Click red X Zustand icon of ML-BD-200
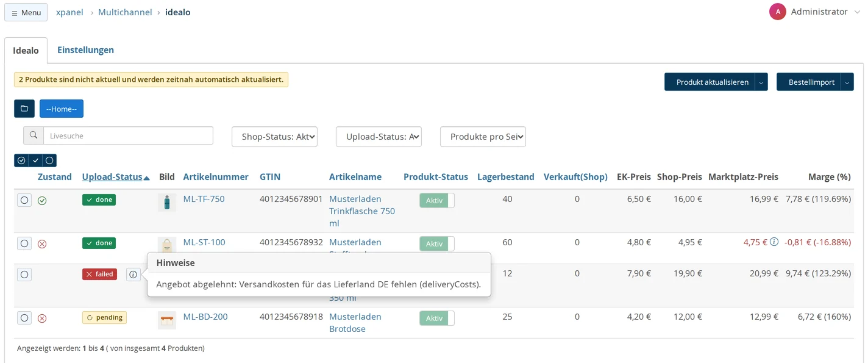The width and height of the screenshot is (868, 363). pyautogui.click(x=42, y=318)
